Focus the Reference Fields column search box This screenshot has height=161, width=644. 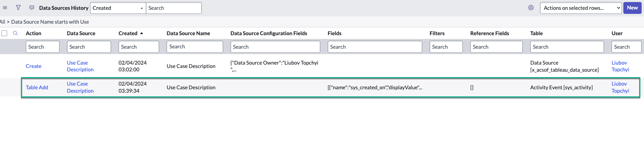point(496,47)
